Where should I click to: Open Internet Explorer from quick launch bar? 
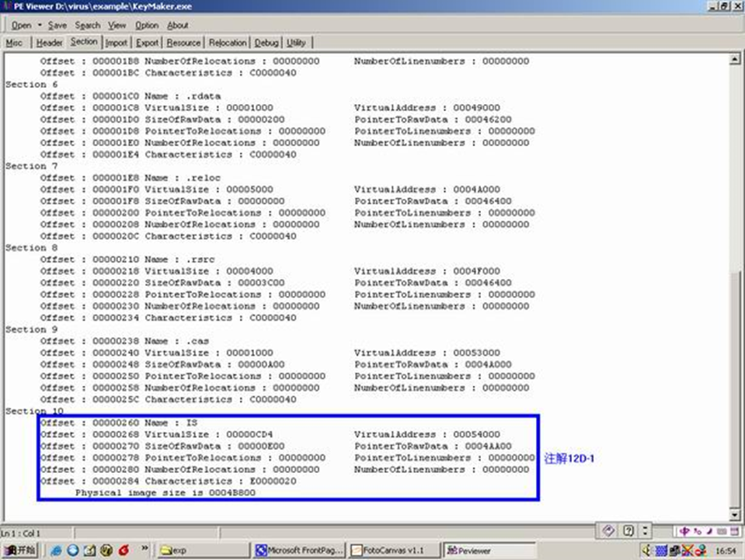click(x=57, y=550)
